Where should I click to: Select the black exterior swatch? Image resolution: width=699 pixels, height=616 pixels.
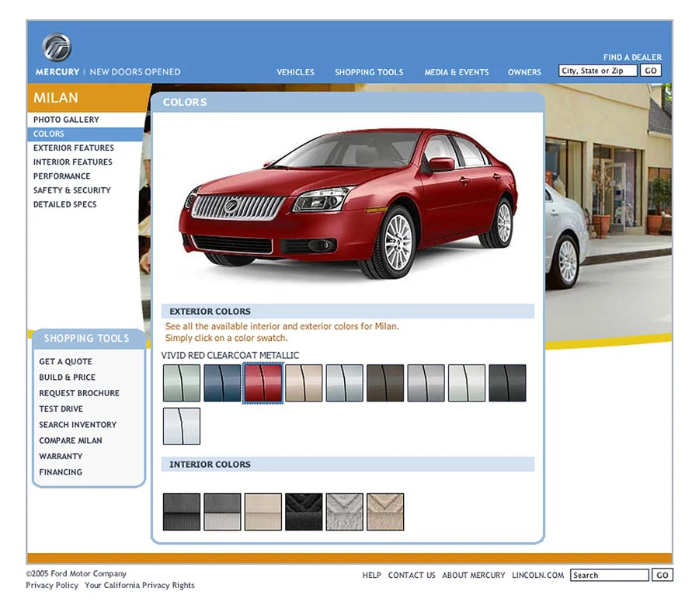[x=507, y=383]
